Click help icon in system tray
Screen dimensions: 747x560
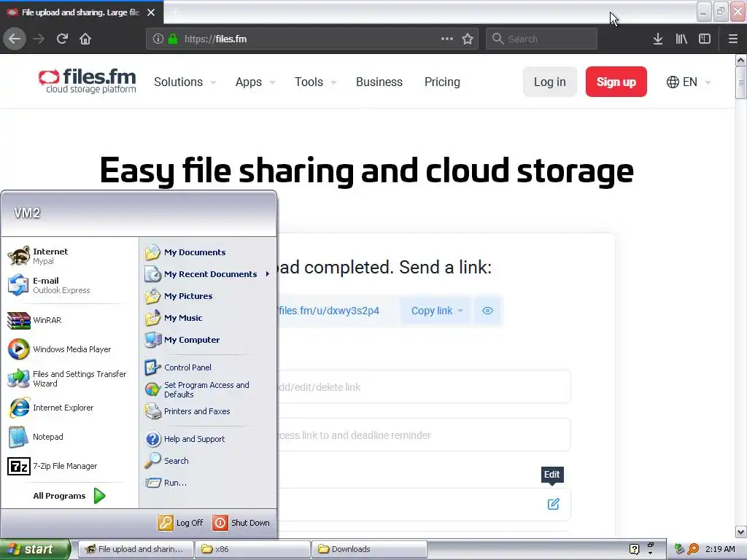634,549
